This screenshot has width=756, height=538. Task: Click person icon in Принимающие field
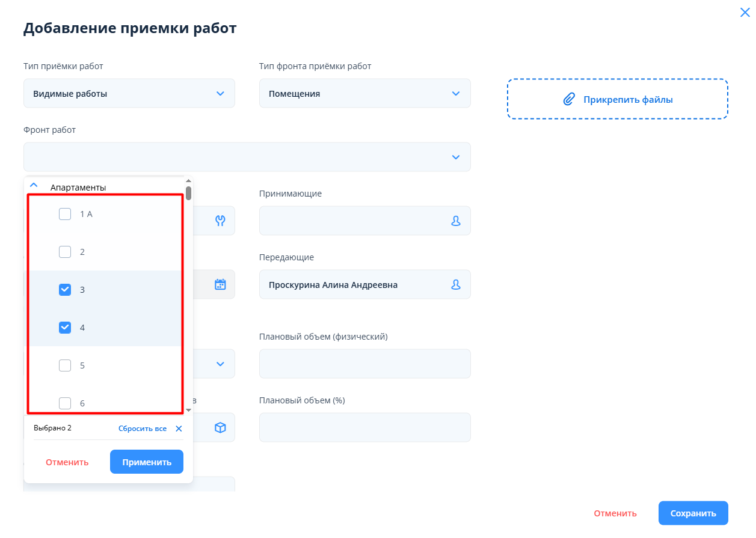[456, 221]
